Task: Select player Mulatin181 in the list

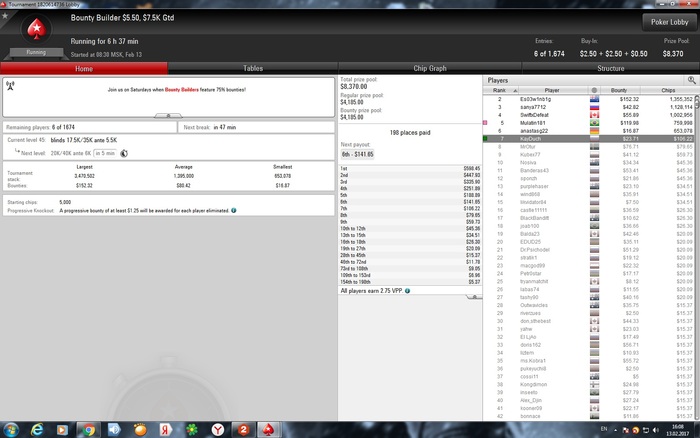Action: point(588,123)
